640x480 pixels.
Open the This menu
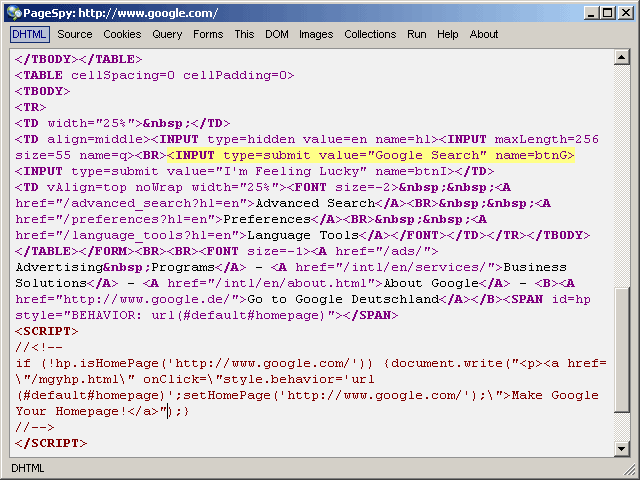pyautogui.click(x=244, y=34)
